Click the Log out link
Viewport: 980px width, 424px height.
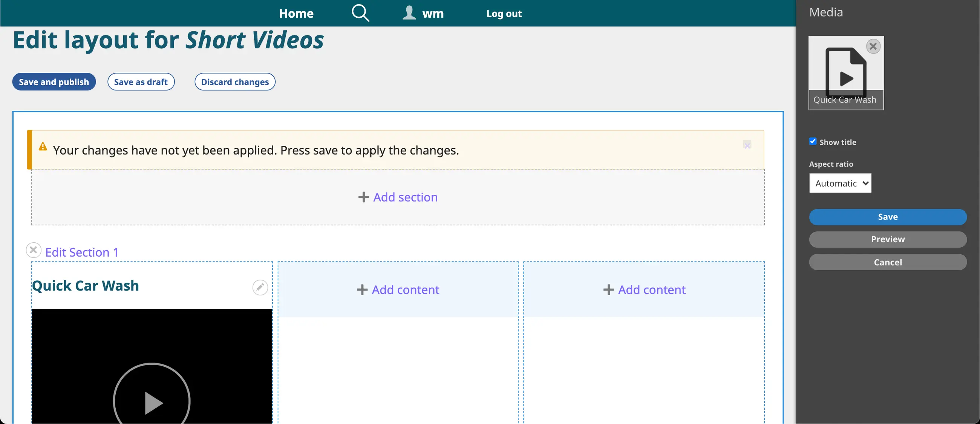pos(504,14)
